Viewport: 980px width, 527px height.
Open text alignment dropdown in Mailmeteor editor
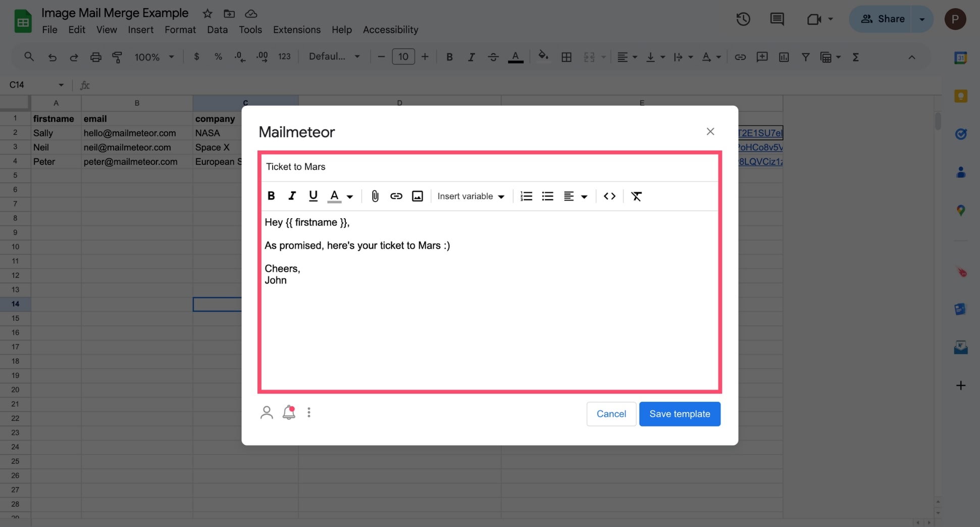pyautogui.click(x=575, y=196)
